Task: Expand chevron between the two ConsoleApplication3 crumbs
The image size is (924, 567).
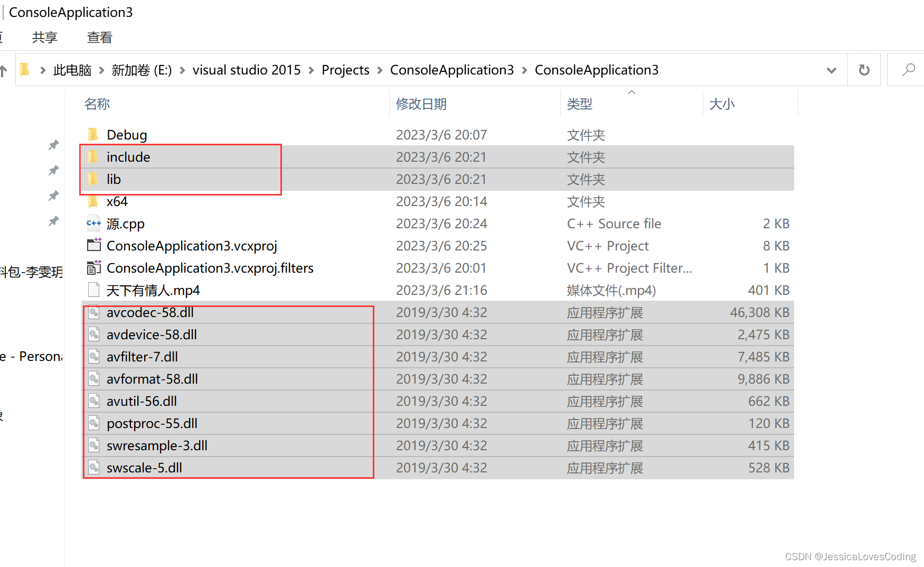Action: coord(524,70)
